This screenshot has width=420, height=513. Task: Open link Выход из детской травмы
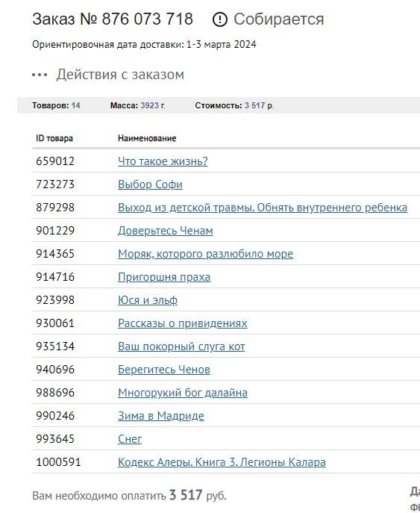click(x=263, y=208)
